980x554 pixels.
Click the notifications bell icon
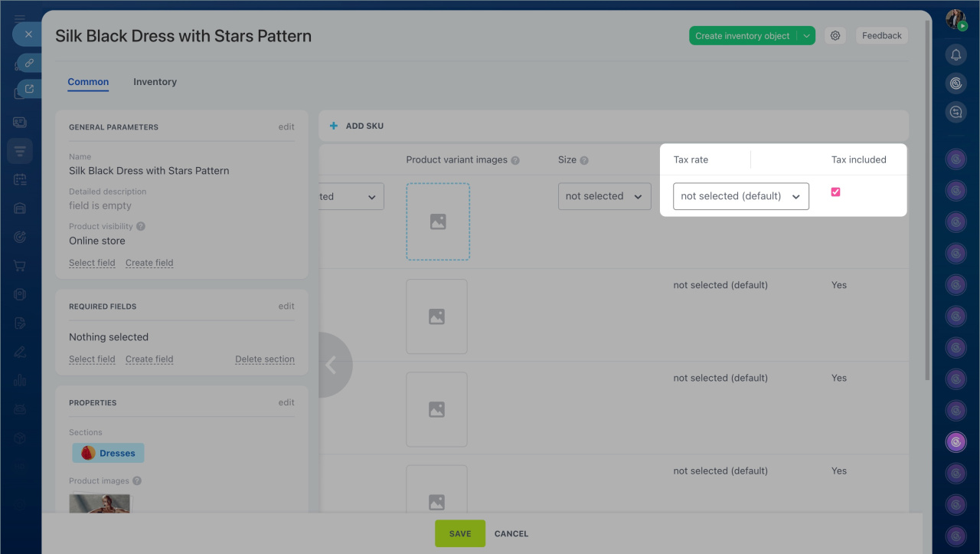[955, 54]
